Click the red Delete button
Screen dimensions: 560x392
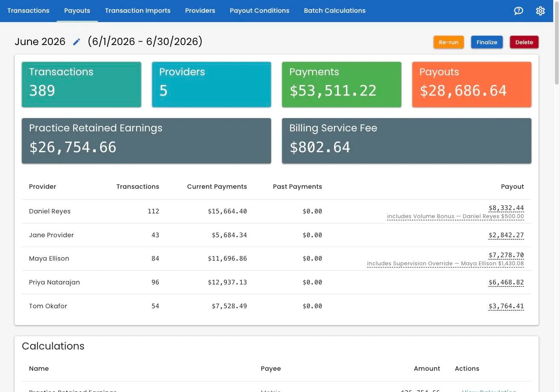524,42
